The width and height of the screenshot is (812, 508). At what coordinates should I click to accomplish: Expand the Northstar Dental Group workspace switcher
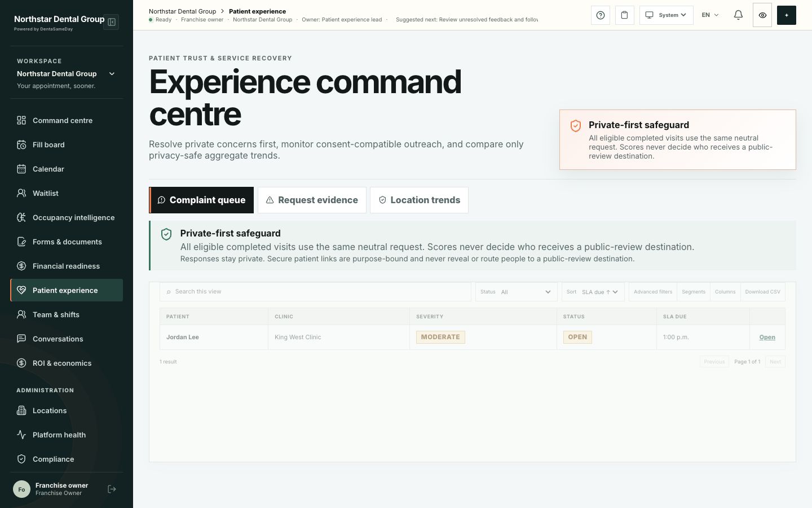click(67, 73)
